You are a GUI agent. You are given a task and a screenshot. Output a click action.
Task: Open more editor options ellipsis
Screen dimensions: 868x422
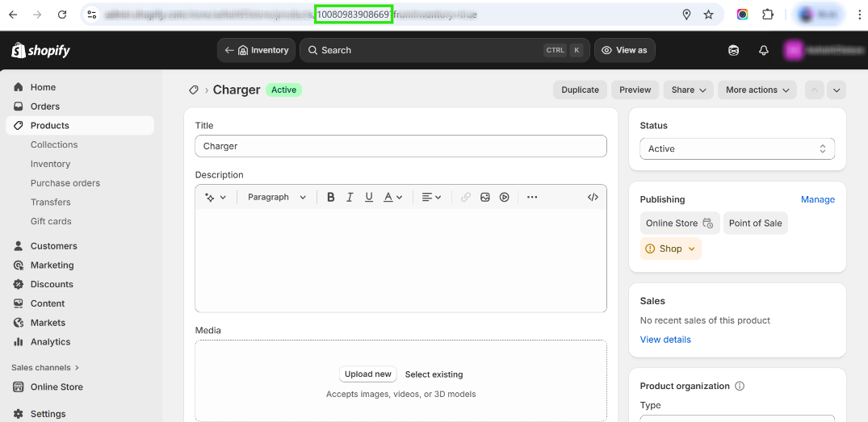[532, 197]
